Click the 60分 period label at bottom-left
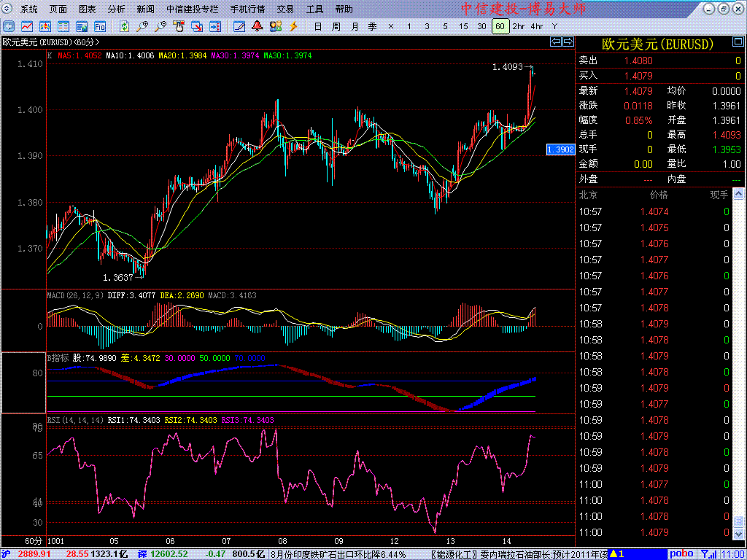This screenshot has width=747, height=560. pos(34,541)
